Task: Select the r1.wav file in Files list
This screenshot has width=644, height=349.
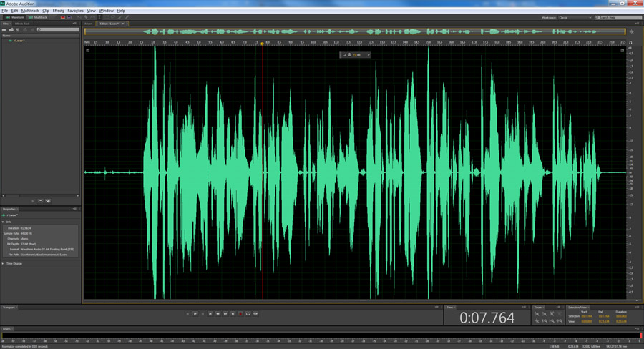Action: pyautogui.click(x=17, y=41)
